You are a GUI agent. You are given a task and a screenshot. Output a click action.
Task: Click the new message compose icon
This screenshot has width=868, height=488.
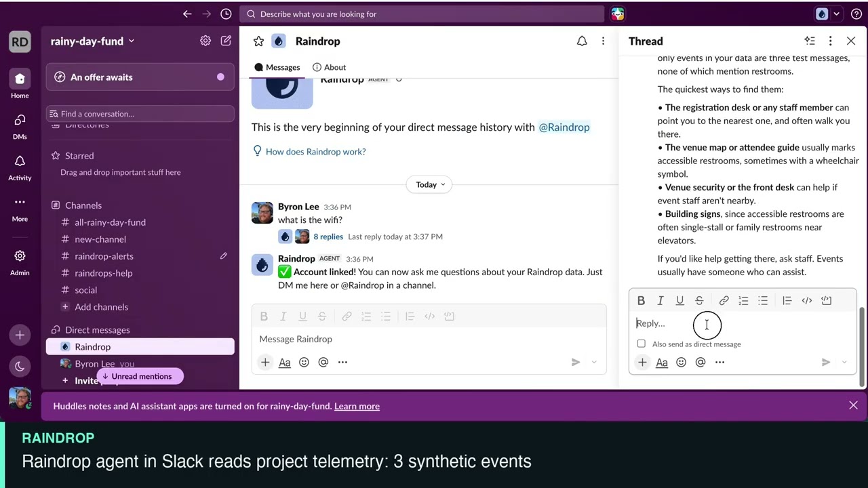[226, 41]
